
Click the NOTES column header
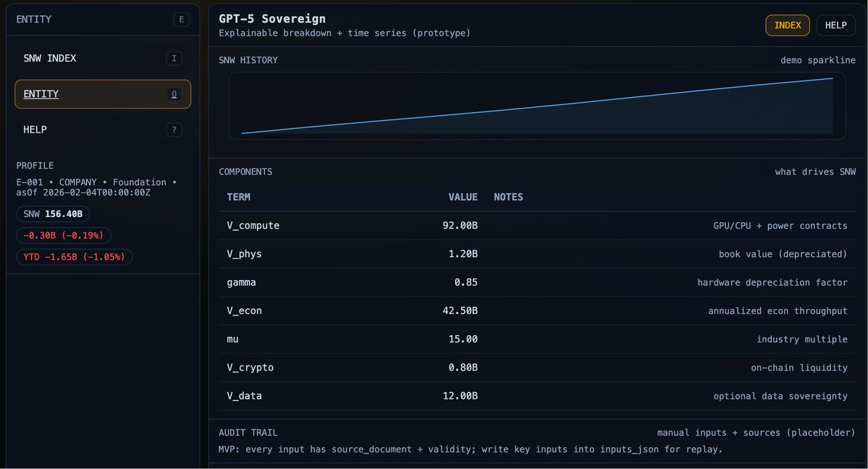click(509, 197)
